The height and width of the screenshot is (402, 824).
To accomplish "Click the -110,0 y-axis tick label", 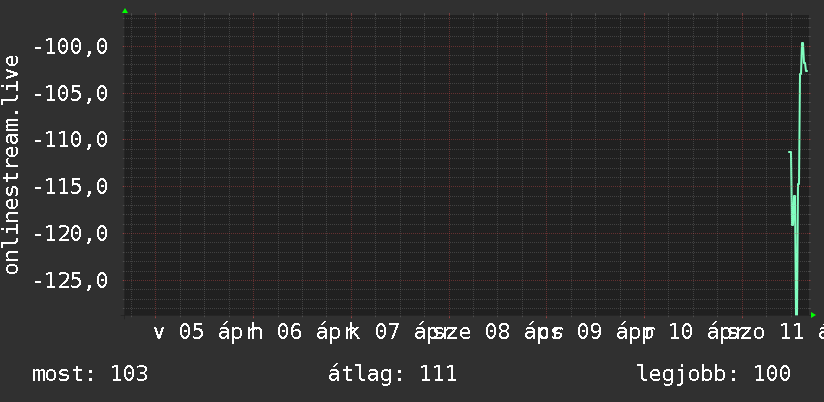I will (x=71, y=140).
